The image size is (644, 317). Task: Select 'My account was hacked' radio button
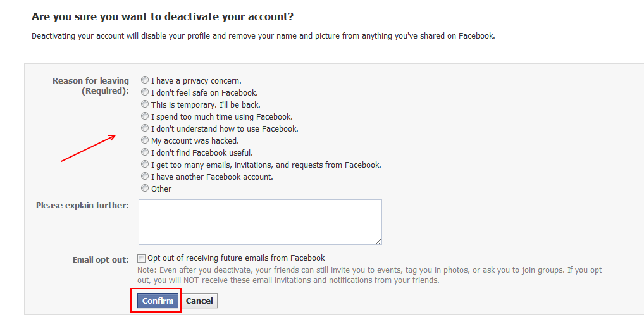(146, 140)
